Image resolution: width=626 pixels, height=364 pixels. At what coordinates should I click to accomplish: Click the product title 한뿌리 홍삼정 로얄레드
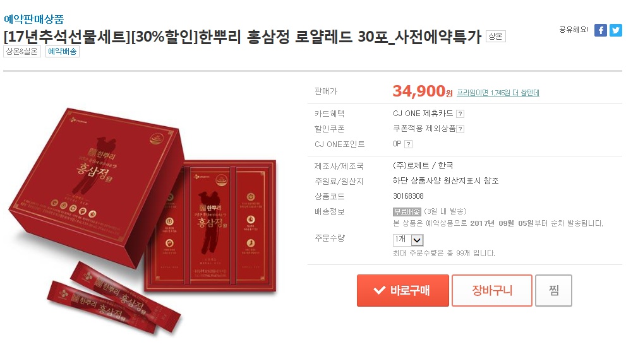[x=275, y=37]
